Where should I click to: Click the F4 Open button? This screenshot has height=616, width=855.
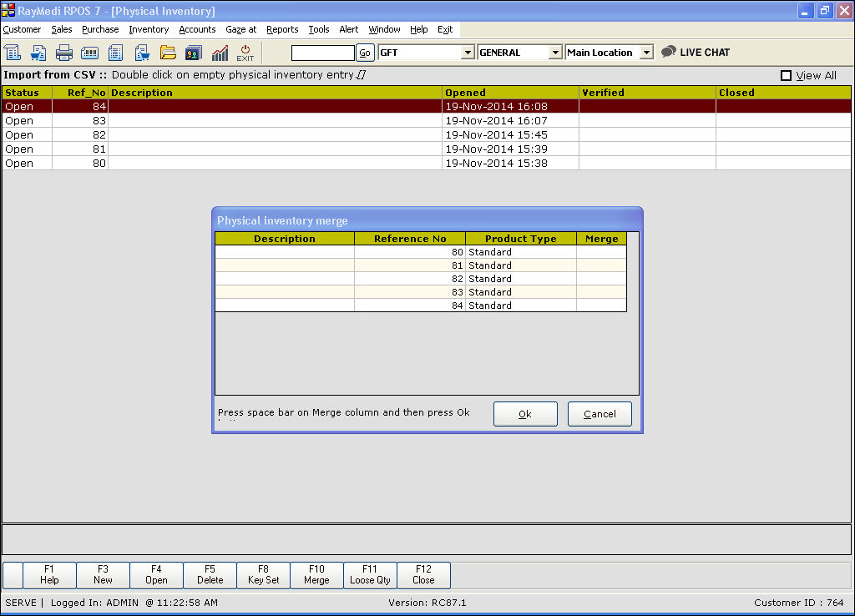click(156, 574)
